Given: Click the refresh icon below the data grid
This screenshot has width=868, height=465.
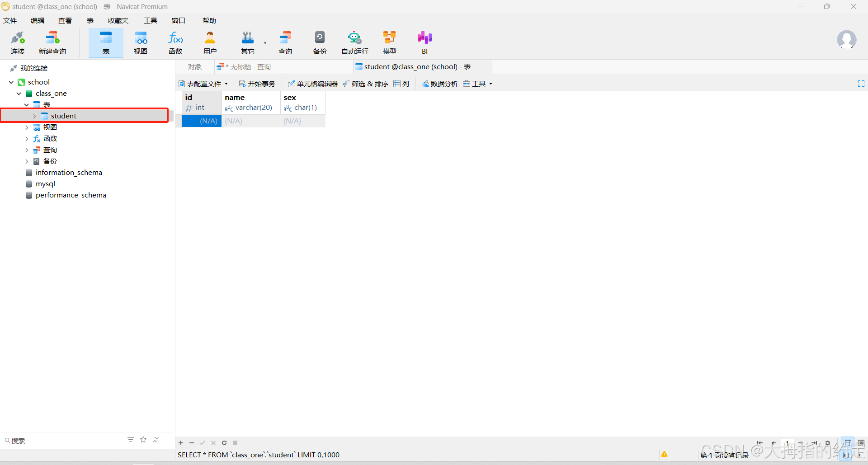Looking at the screenshot, I should (224, 443).
